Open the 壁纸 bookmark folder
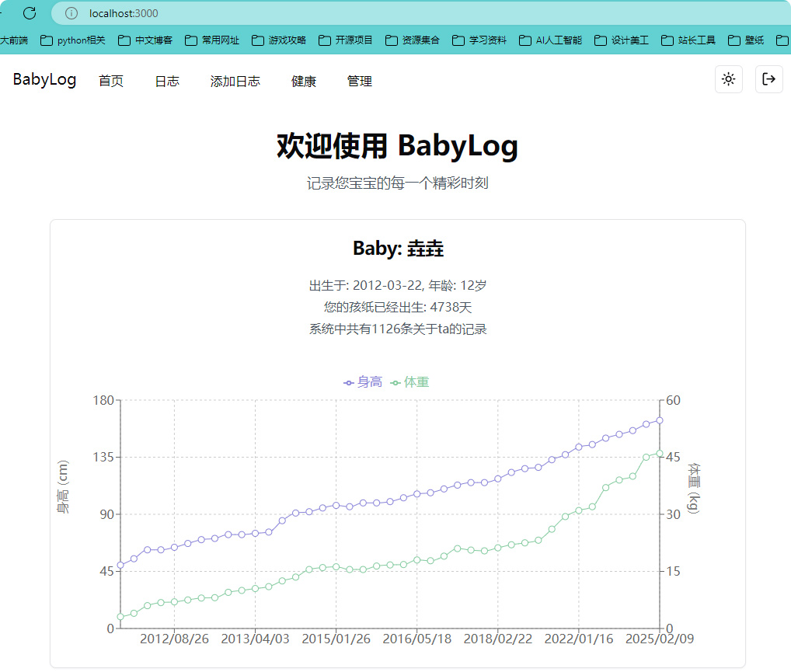The width and height of the screenshot is (791, 672). [x=746, y=40]
